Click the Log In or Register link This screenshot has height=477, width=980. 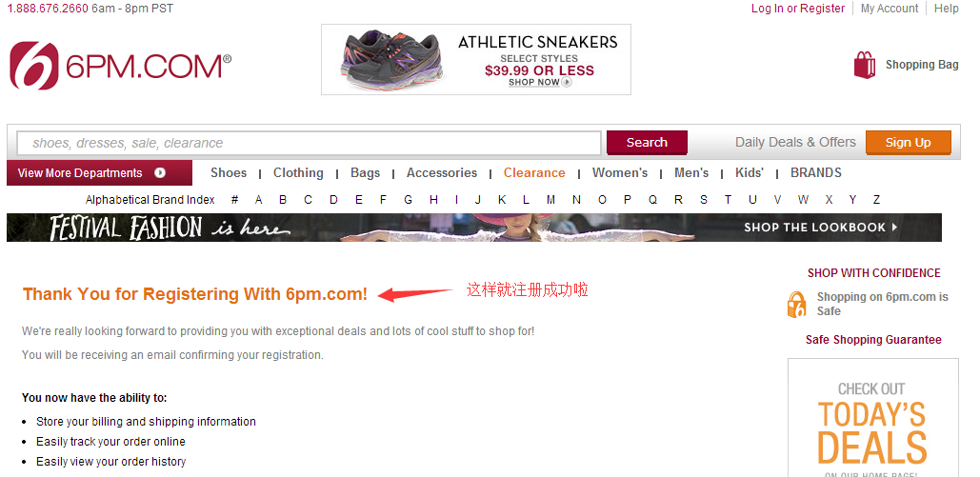click(798, 9)
